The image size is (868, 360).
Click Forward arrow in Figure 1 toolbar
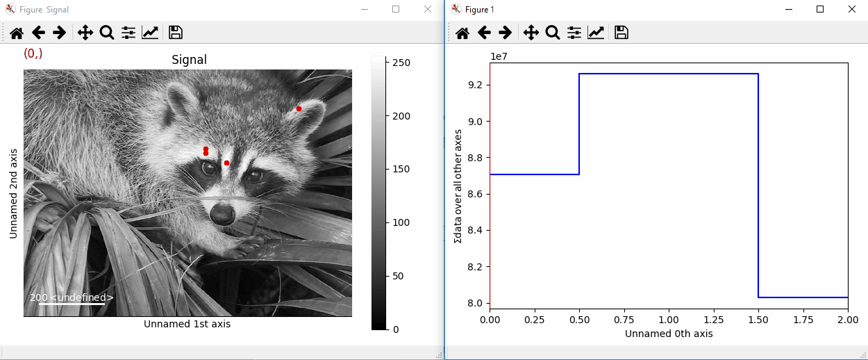[x=505, y=33]
